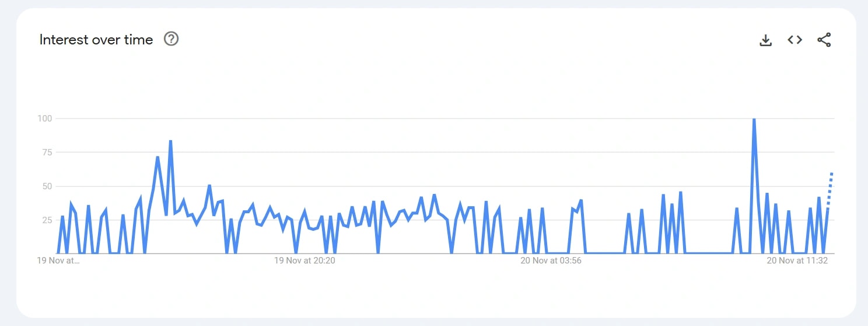868x326 pixels.
Task: Click the help question mark icon
Action: tap(171, 39)
